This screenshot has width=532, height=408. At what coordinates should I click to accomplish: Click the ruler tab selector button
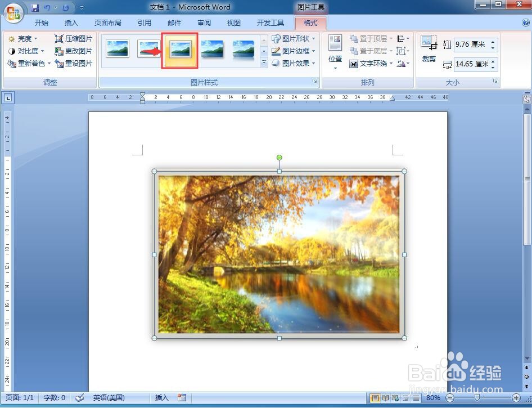(x=8, y=98)
